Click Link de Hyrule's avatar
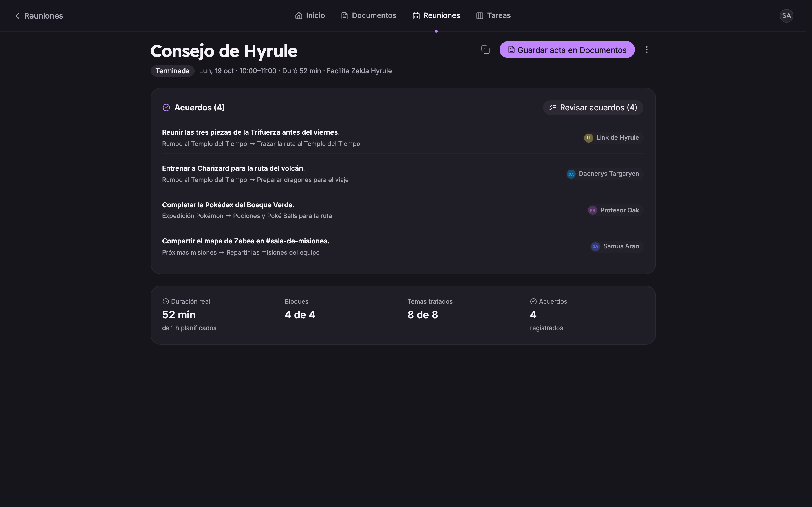This screenshot has width=812, height=507. point(588,138)
